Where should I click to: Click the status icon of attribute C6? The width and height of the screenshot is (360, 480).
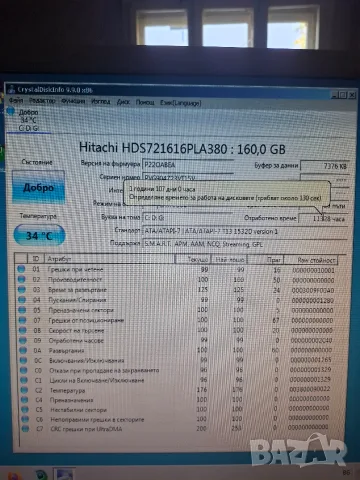pos(25,419)
